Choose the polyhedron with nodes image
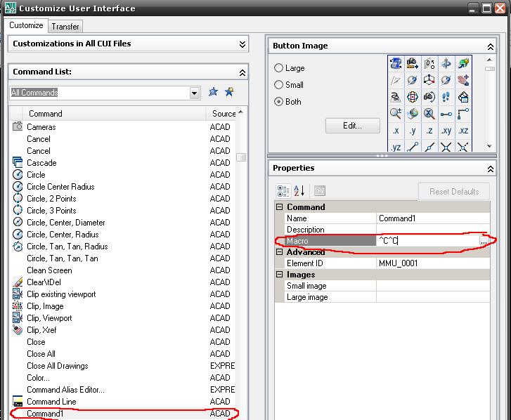 (429, 80)
